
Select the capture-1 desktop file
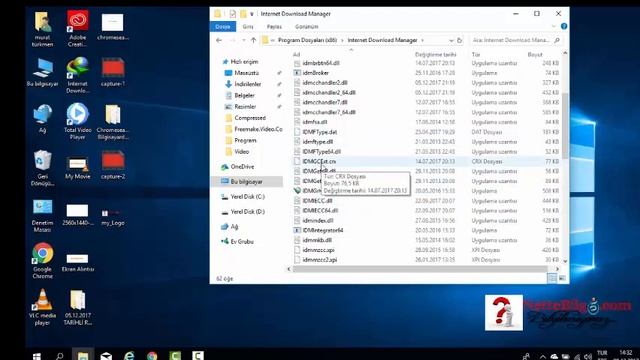(x=113, y=72)
